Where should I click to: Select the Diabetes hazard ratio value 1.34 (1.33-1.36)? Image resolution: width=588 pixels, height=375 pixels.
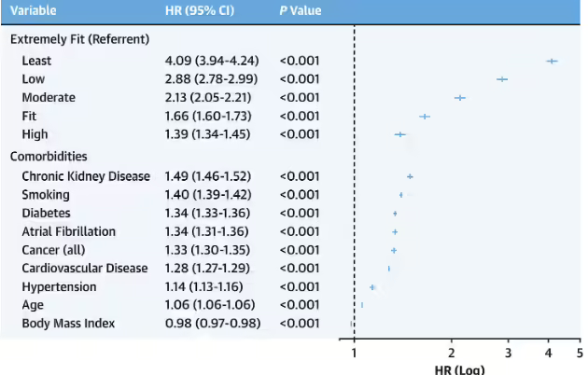tap(212, 214)
